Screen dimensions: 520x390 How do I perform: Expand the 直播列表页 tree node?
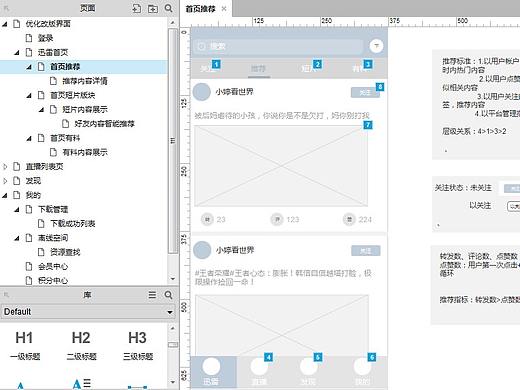tap(5, 167)
